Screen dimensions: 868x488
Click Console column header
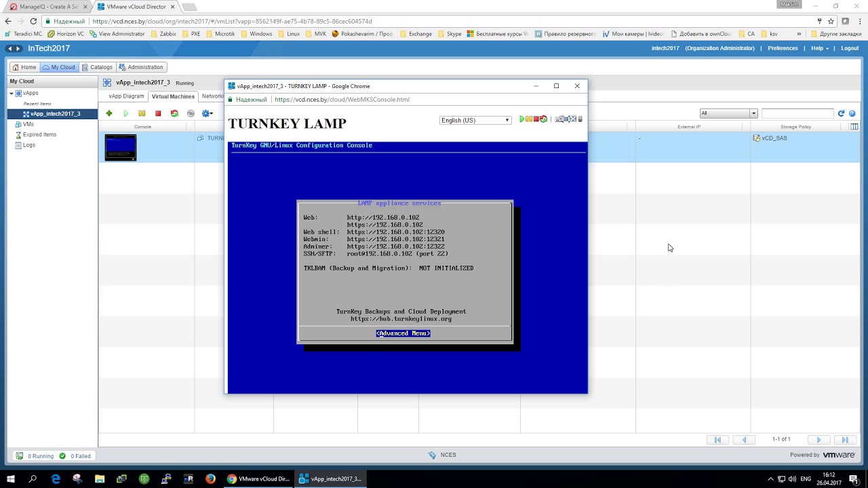click(142, 127)
